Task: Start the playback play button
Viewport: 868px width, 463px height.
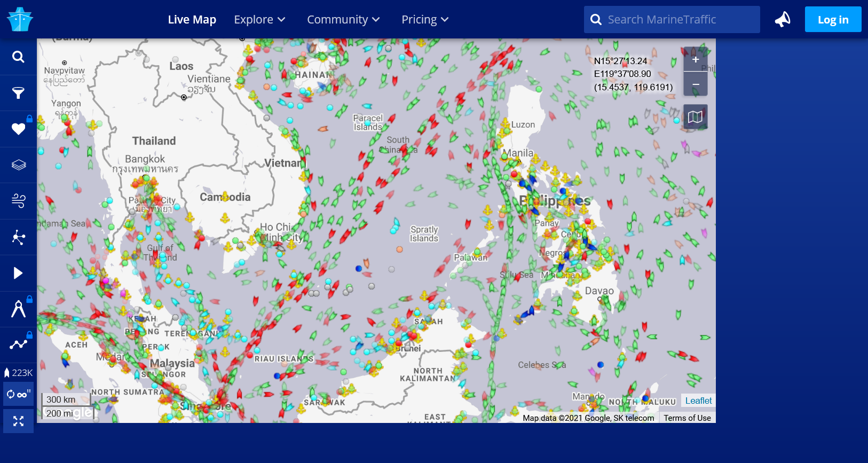Action: [18, 273]
